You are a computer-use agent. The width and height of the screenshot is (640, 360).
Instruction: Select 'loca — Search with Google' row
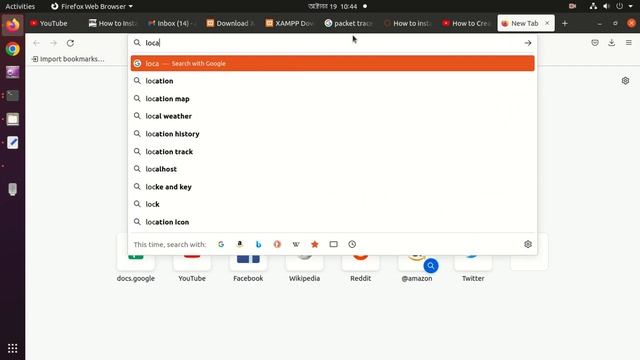(332, 64)
